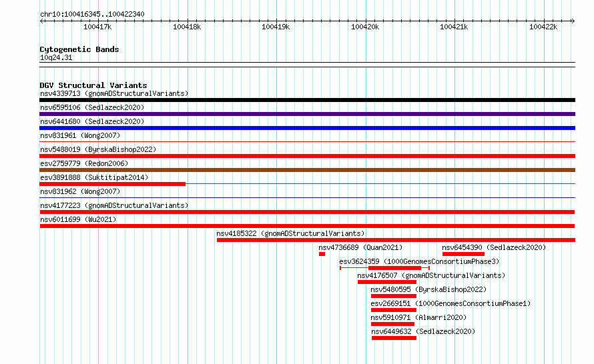The height and width of the screenshot is (364, 594).
Task: Click the thick red esv3891888 bar segment
Action: pyautogui.click(x=113, y=184)
